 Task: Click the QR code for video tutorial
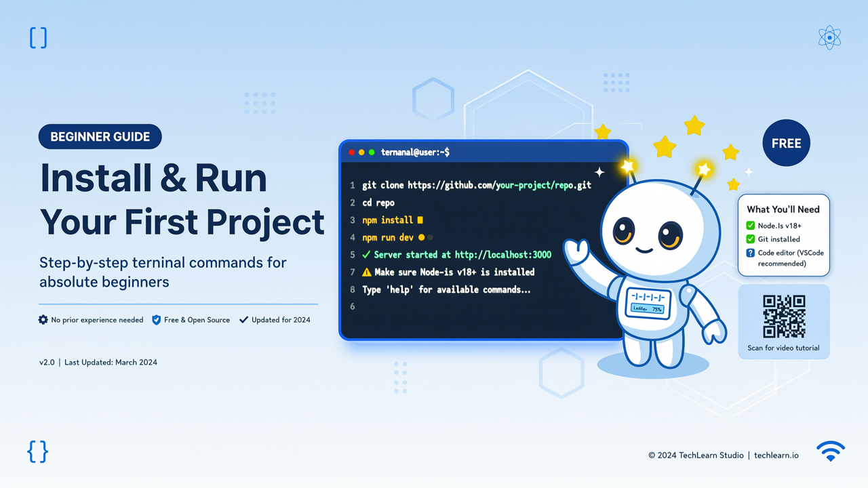click(x=784, y=317)
